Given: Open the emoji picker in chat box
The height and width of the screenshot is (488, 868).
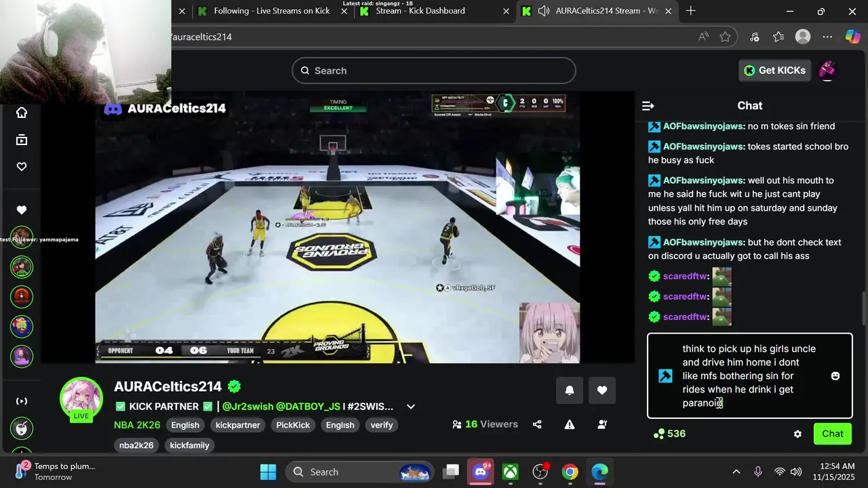Looking at the screenshot, I should coord(835,375).
